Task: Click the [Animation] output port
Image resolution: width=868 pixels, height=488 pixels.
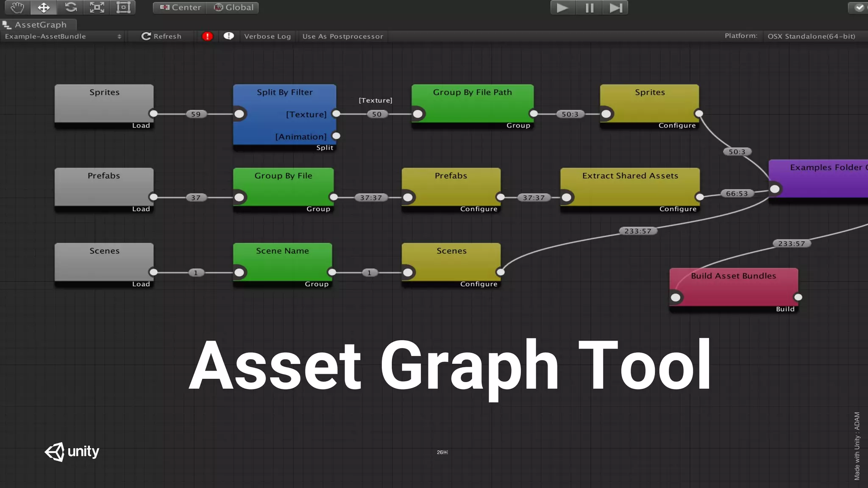Action: point(337,136)
